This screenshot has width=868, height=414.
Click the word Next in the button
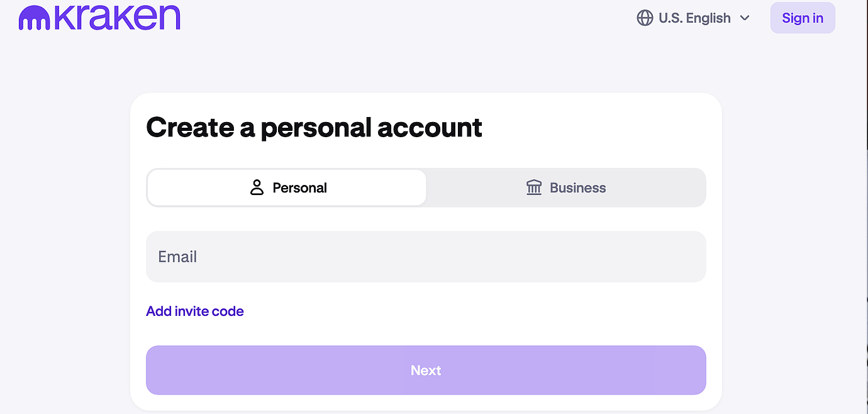pos(426,371)
